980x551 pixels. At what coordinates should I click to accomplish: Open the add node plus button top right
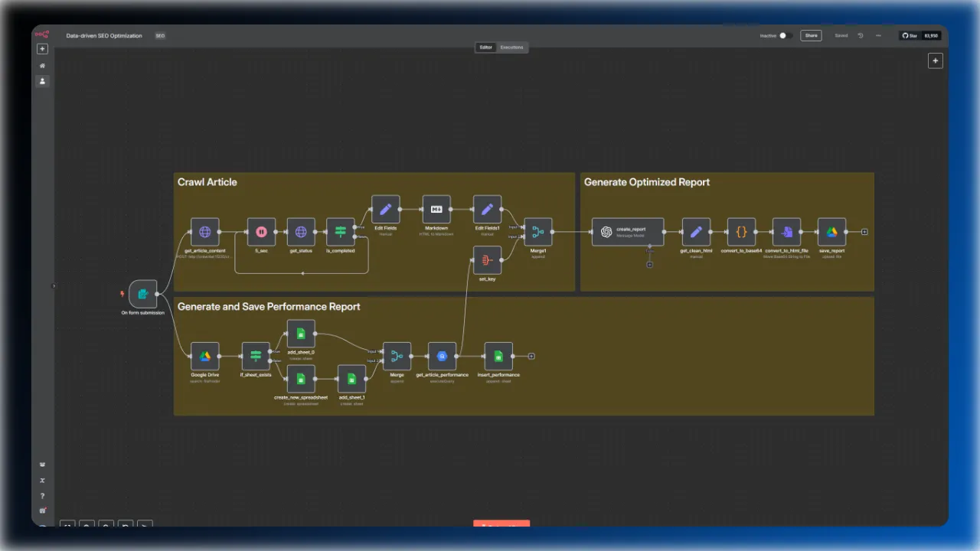[x=935, y=60]
